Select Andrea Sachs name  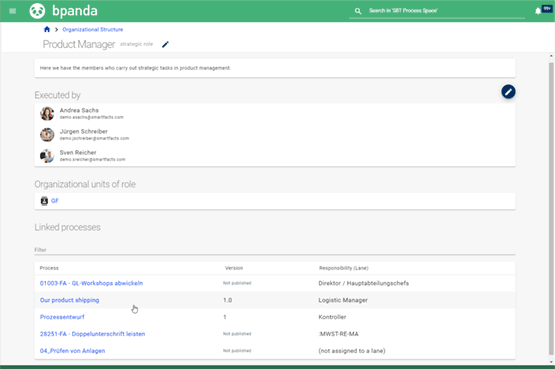79,110
